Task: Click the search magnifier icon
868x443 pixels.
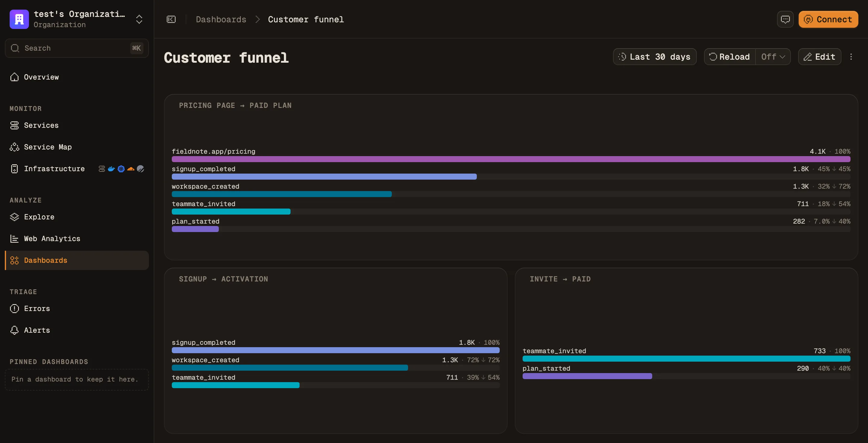Action: click(15, 48)
